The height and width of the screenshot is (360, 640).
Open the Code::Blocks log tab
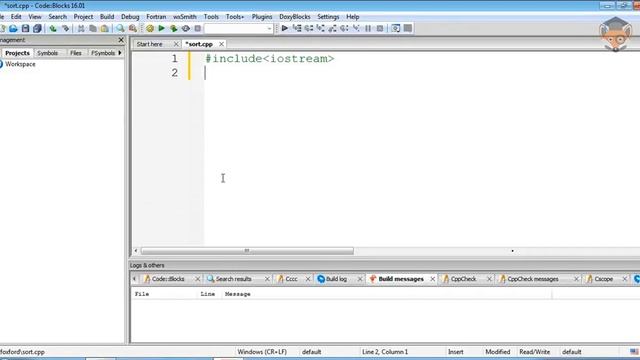[x=168, y=279]
